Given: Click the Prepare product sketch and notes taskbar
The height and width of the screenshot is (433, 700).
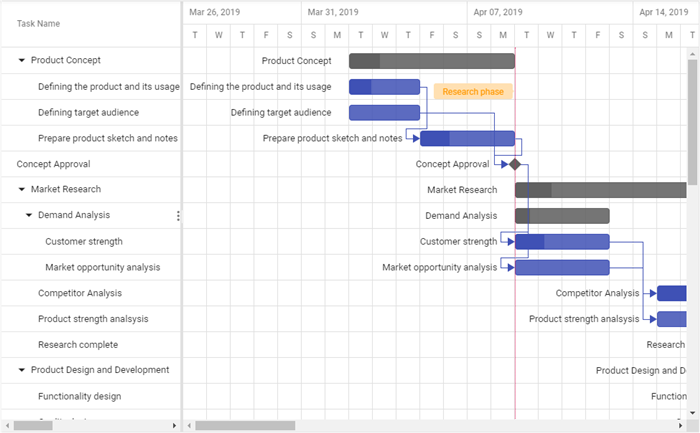Looking at the screenshot, I should [467, 139].
